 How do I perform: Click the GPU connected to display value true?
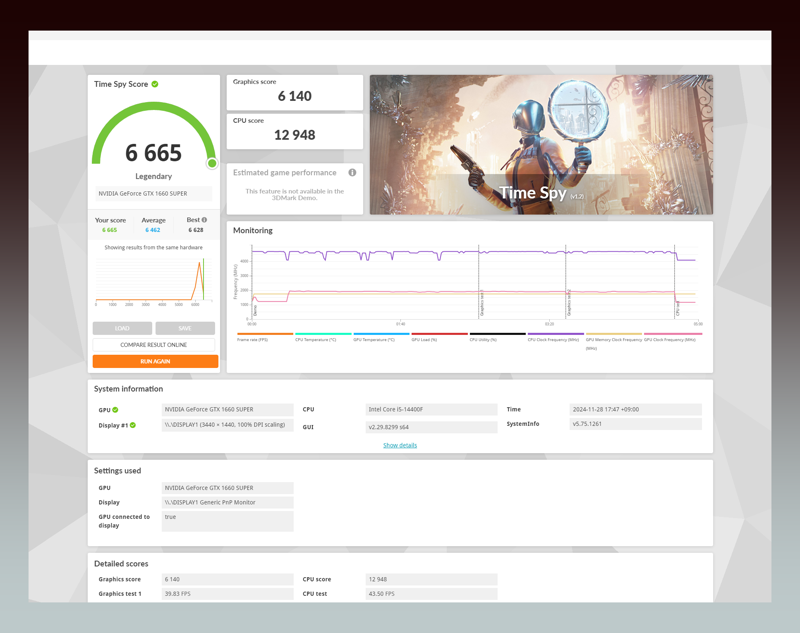coord(228,521)
